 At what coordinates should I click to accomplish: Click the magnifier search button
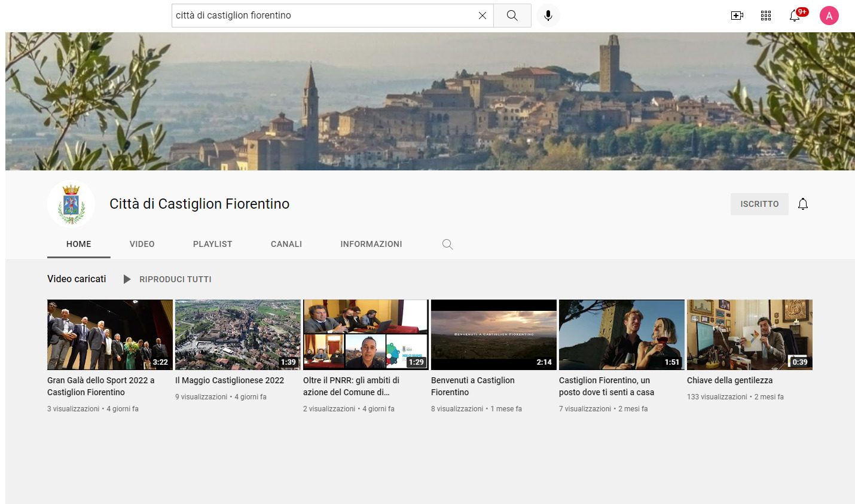pos(512,16)
